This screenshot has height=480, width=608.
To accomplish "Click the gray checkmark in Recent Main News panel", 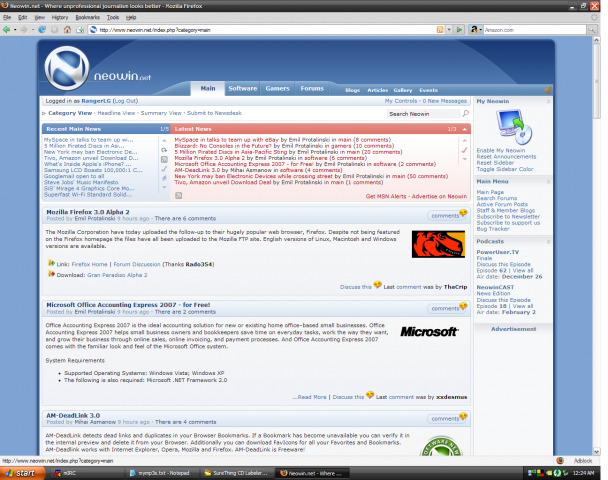I will (x=164, y=169).
